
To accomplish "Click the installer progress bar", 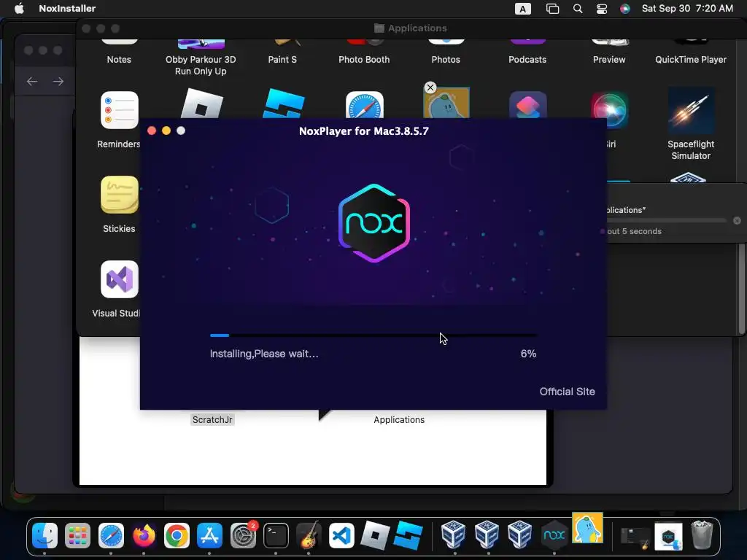I will click(374, 335).
